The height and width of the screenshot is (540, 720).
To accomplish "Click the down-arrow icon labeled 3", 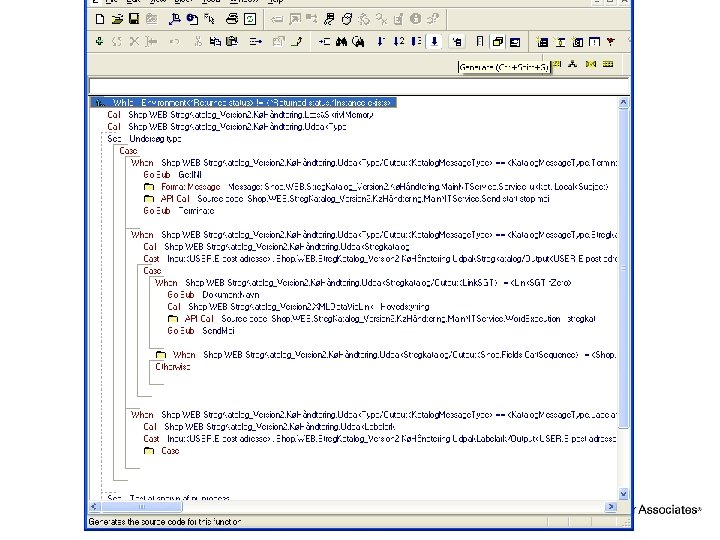I will pyautogui.click(x=416, y=42).
